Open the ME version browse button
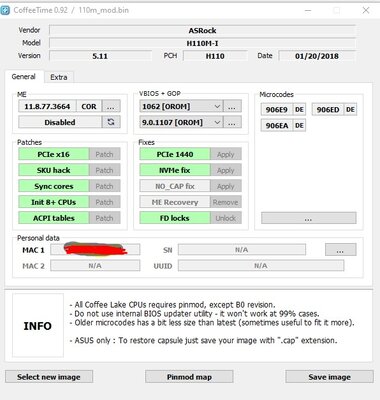Screen dimensions: 380x400 tap(111, 107)
